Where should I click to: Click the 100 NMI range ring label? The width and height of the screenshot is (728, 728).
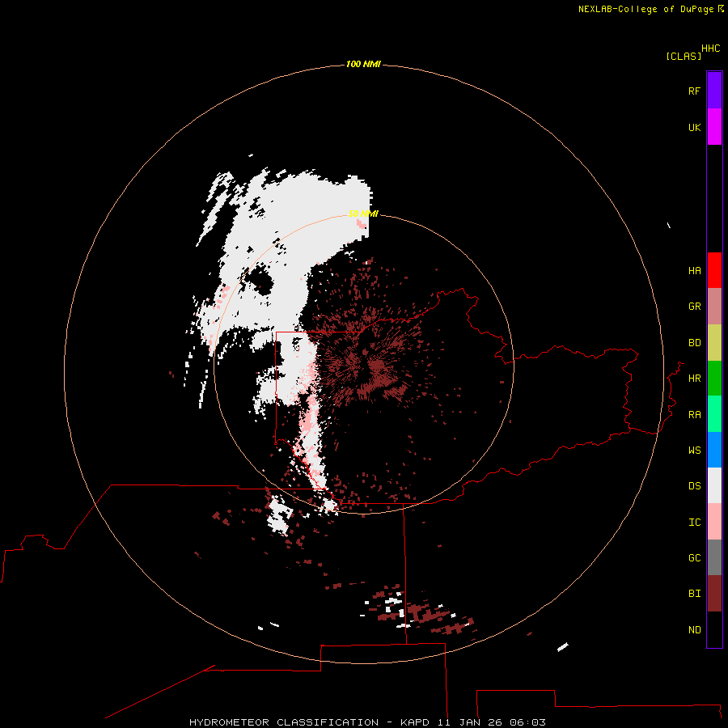pos(363,64)
